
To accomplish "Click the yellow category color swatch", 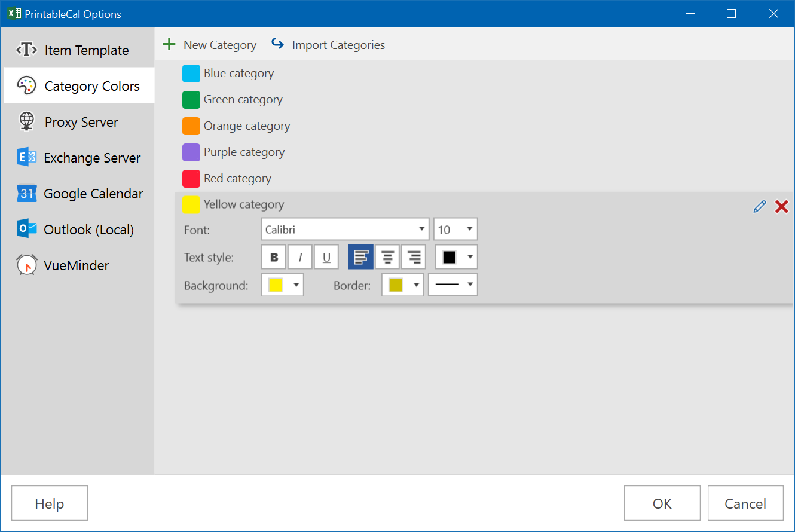I will (x=191, y=205).
